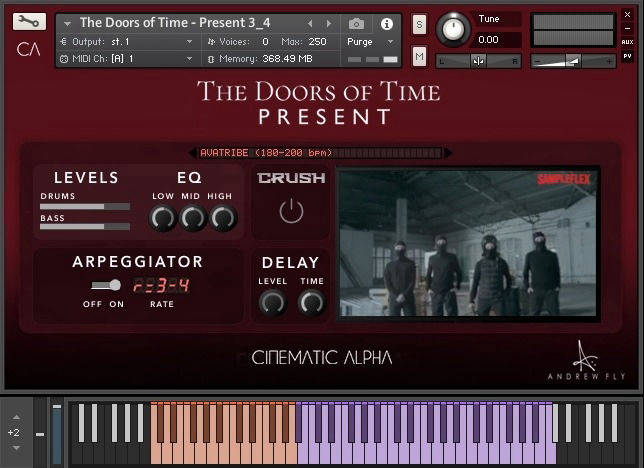Click the Samplefleх video thumbnail

click(x=468, y=243)
